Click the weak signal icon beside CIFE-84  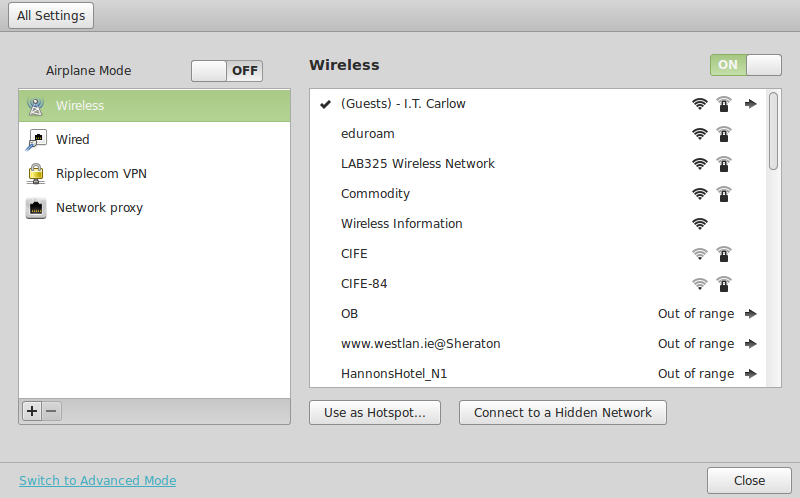click(699, 284)
